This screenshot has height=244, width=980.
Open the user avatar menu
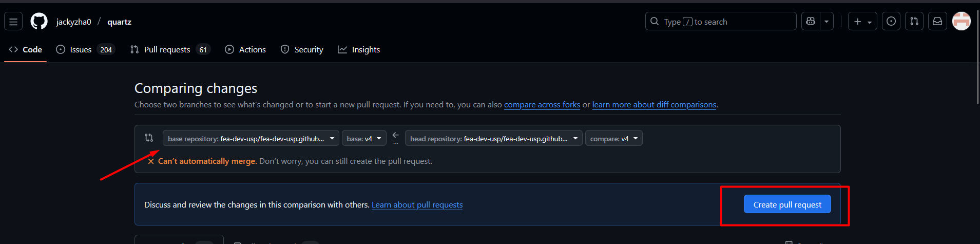961,22
